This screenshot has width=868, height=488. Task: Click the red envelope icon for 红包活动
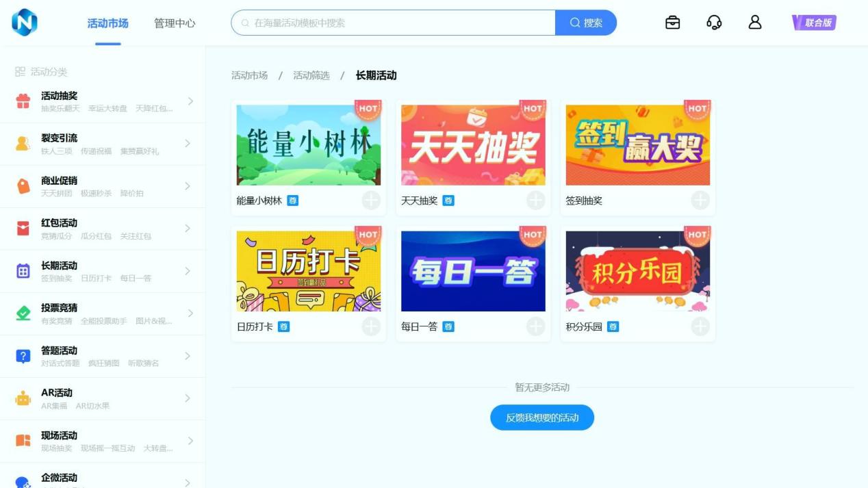(23, 229)
